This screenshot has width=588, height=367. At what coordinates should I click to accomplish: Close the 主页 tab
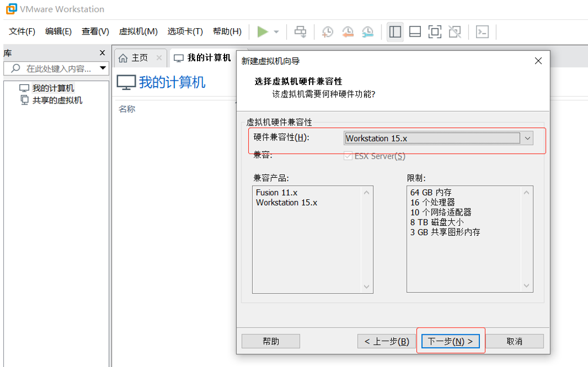pos(159,58)
